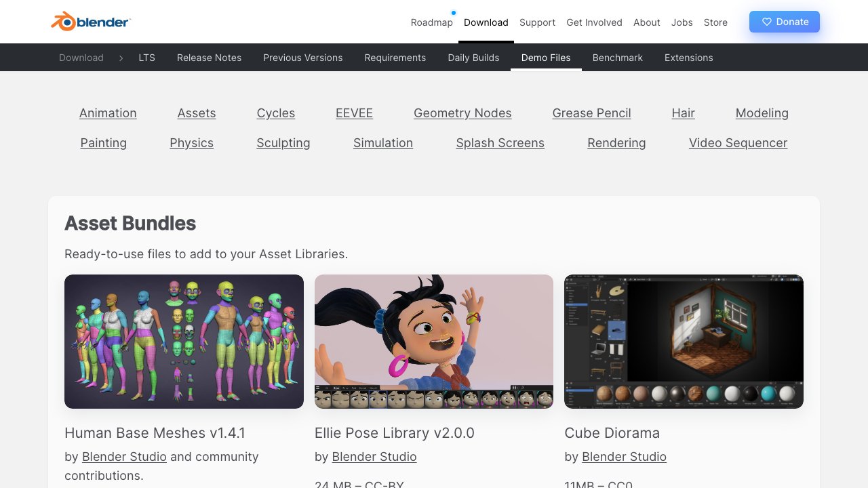Select the Demo Files tab
Image resolution: width=868 pixels, height=488 pixels.
pyautogui.click(x=546, y=58)
